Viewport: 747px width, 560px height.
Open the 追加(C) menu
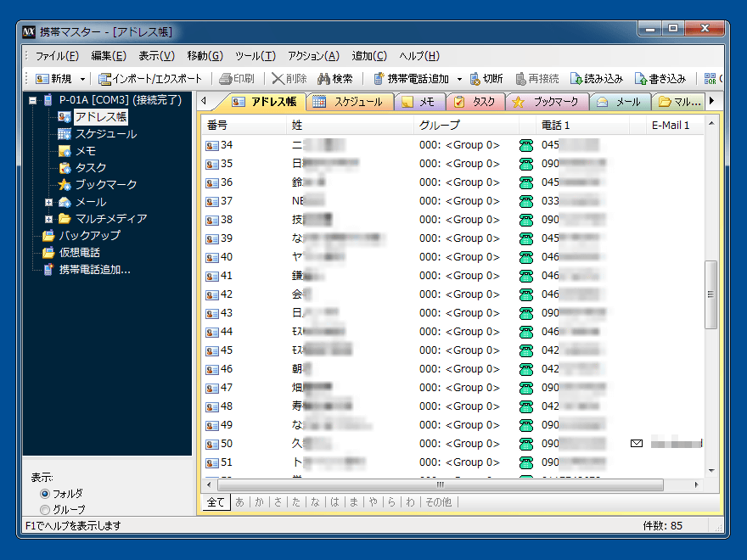369,56
